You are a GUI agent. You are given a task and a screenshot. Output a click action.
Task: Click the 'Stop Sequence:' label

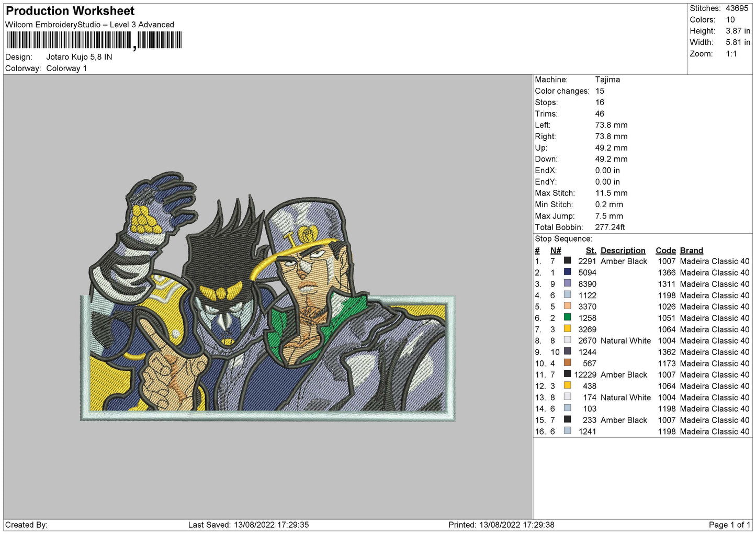pos(563,238)
